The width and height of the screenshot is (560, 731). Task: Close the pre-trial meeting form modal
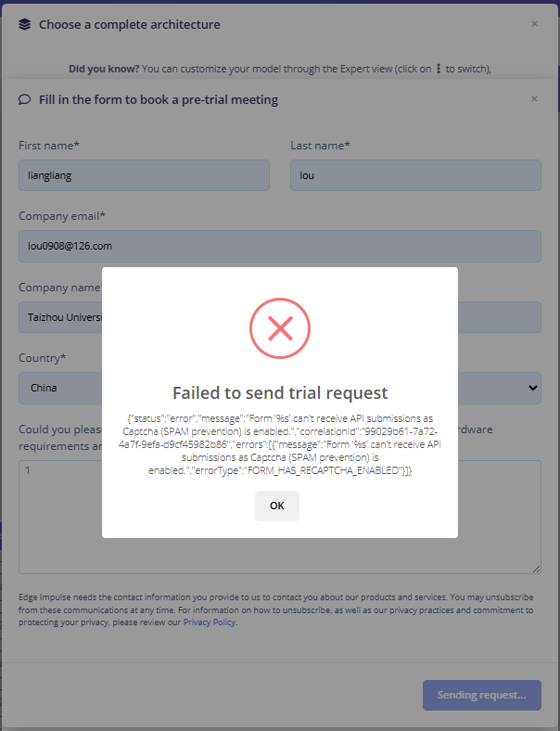coord(534,98)
